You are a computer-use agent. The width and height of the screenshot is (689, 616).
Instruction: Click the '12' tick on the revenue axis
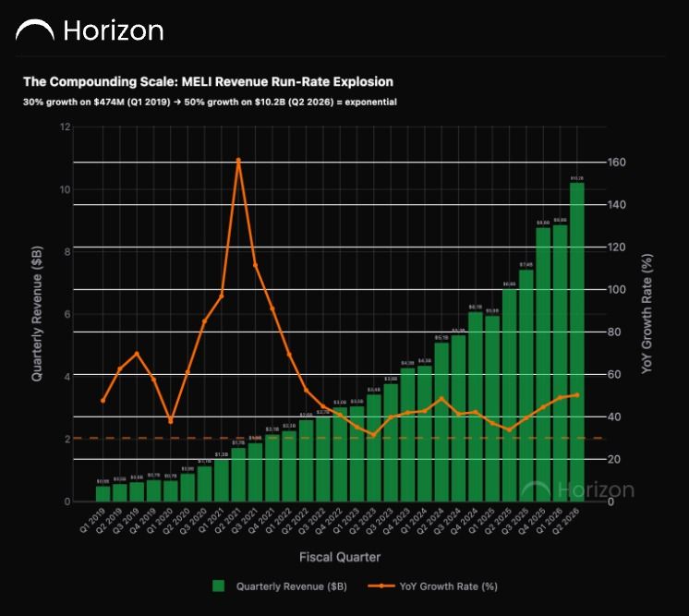pyautogui.click(x=65, y=127)
